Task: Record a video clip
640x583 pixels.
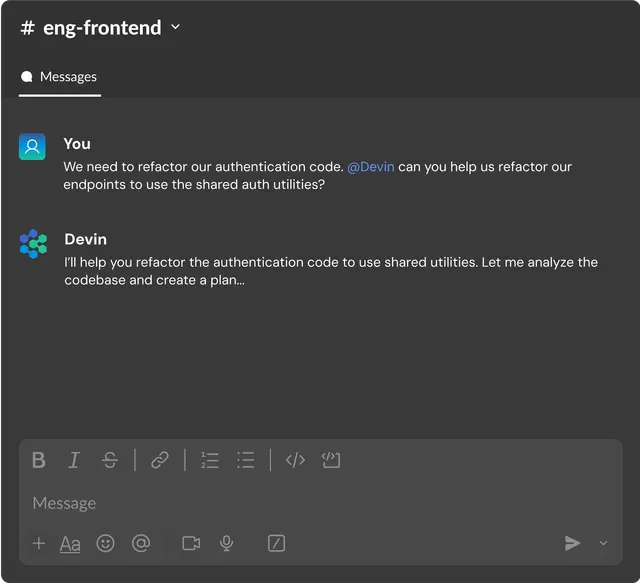Action: coord(191,543)
